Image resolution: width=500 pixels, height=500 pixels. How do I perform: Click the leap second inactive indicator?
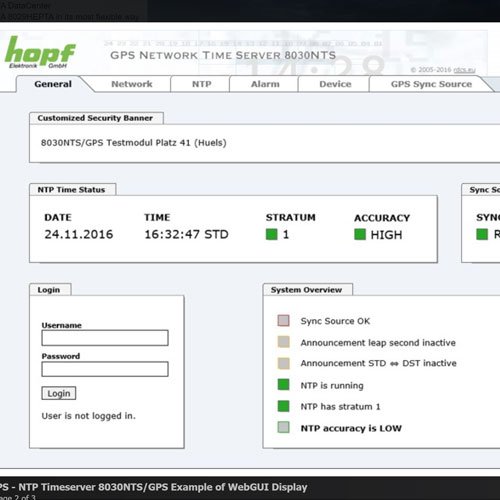pos(283,342)
